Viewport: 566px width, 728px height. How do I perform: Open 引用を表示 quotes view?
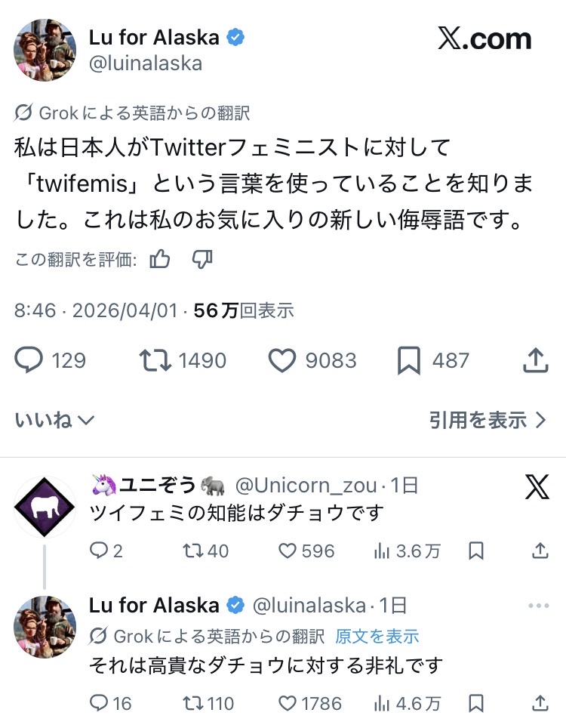coord(487,420)
